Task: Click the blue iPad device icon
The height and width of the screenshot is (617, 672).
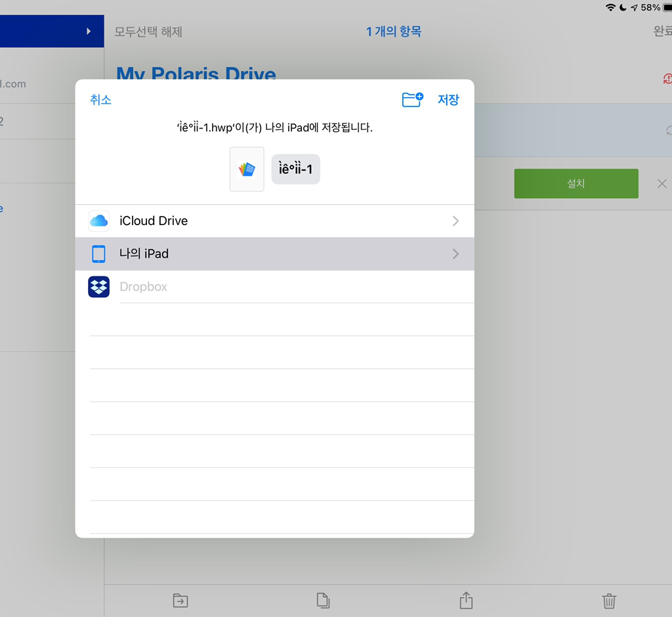Action: pyautogui.click(x=99, y=254)
